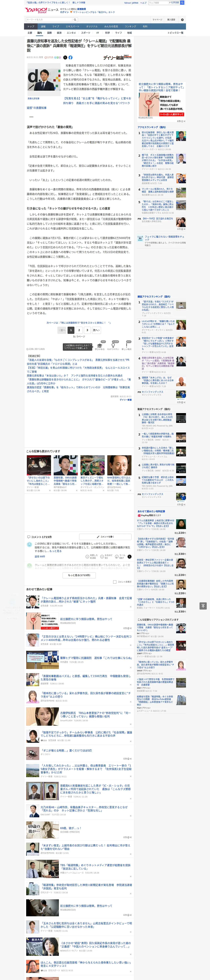Open the ヘルプ link at top
This screenshot has width=210, height=980.
point(143,3)
